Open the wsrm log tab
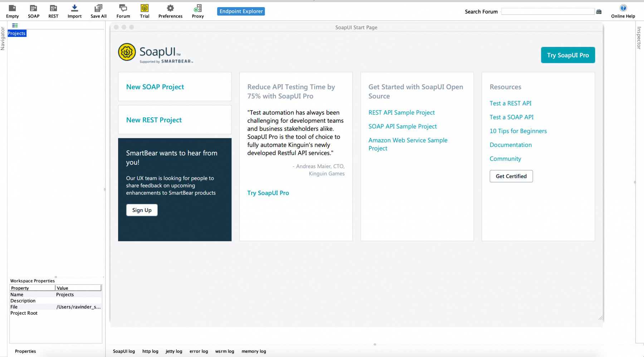Image resolution: width=644 pixels, height=357 pixels. coord(225,351)
